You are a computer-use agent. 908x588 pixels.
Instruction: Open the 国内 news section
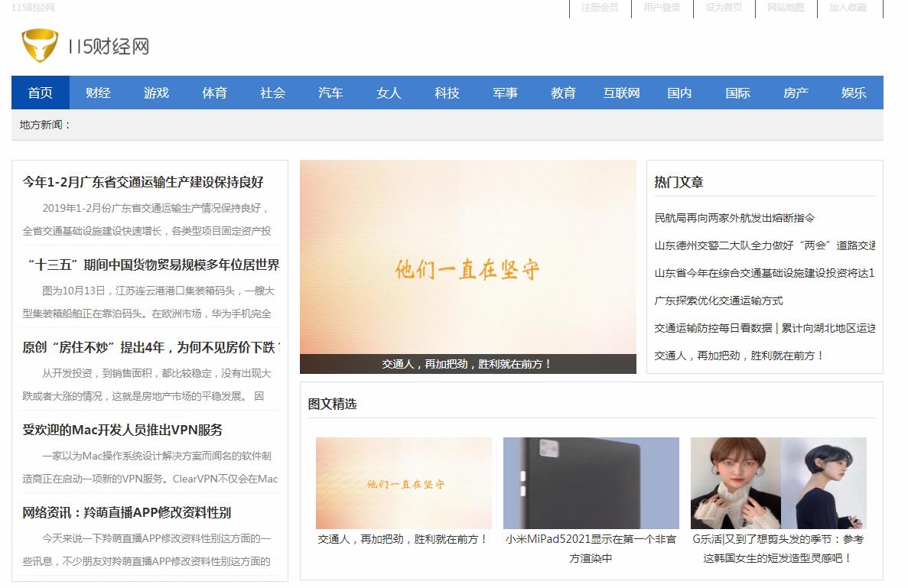click(680, 93)
